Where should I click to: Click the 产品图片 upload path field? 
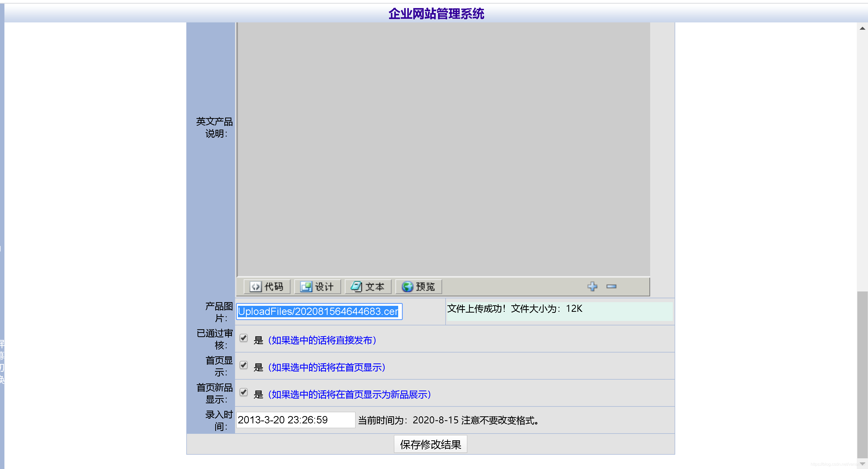tap(319, 311)
